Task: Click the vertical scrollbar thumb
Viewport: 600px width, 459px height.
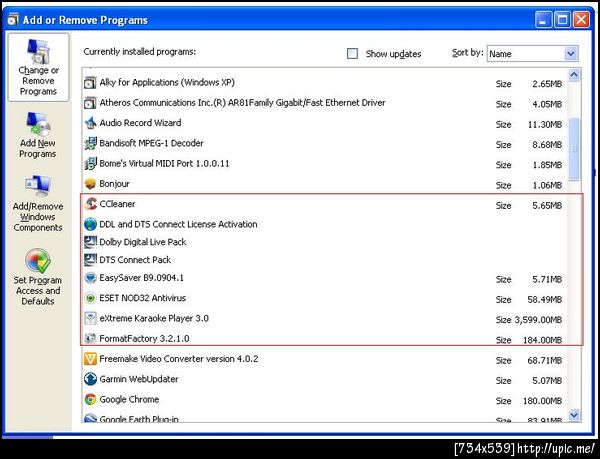Action: coord(574,149)
